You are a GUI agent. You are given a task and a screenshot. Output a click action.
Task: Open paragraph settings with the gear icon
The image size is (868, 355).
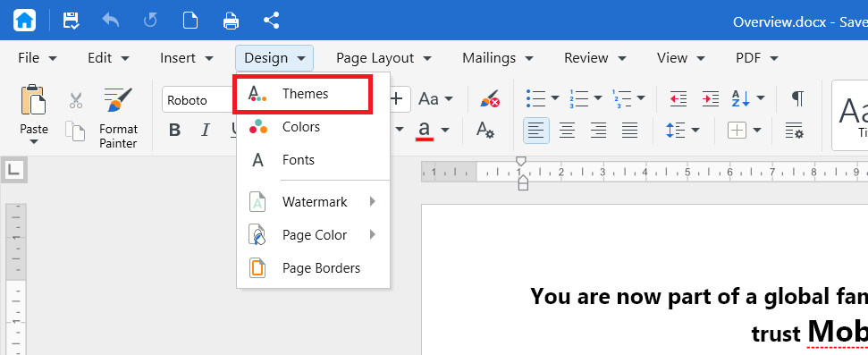click(795, 131)
